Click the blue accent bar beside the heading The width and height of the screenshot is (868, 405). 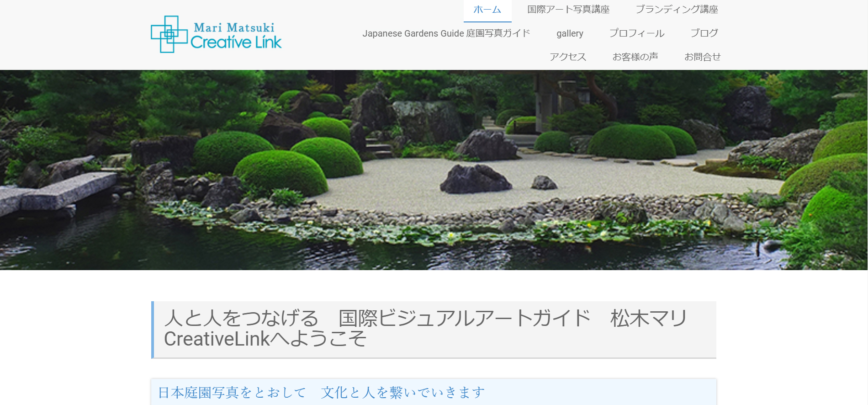point(153,329)
